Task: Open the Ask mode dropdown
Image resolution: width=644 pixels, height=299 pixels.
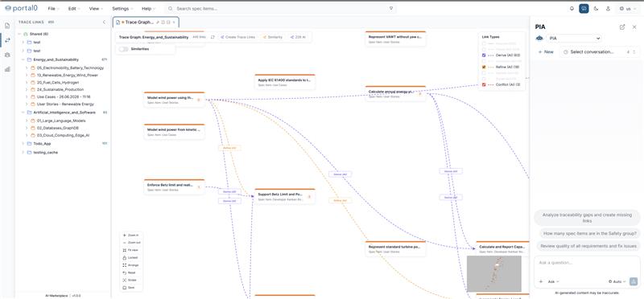Action: (x=554, y=282)
